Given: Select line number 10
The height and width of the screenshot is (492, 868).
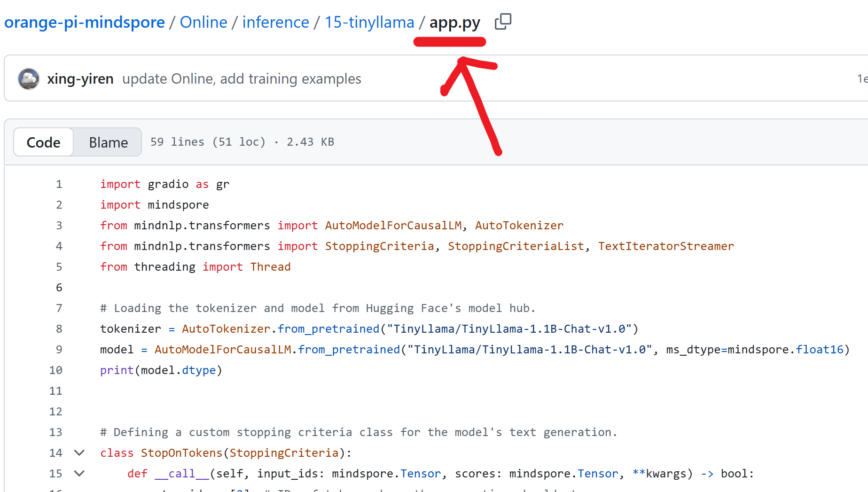Looking at the screenshot, I should [56, 370].
